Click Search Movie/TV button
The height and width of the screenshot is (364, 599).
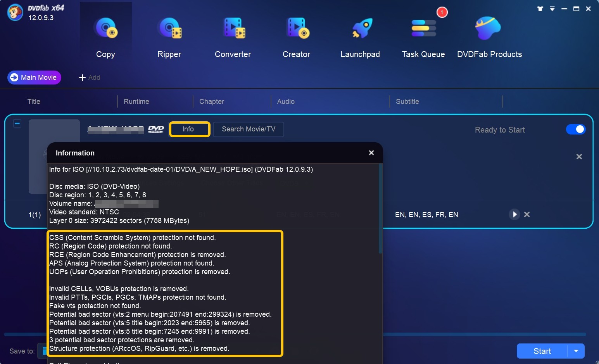pos(249,129)
